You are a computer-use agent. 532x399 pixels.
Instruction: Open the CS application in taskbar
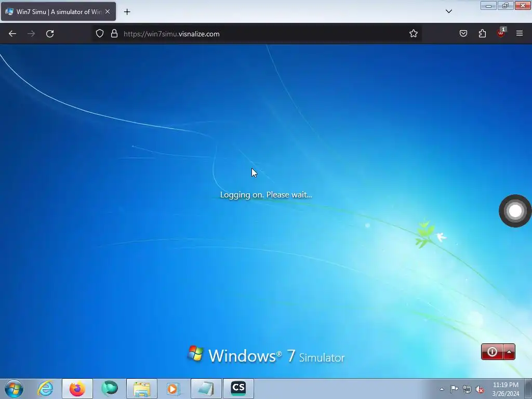coord(238,389)
